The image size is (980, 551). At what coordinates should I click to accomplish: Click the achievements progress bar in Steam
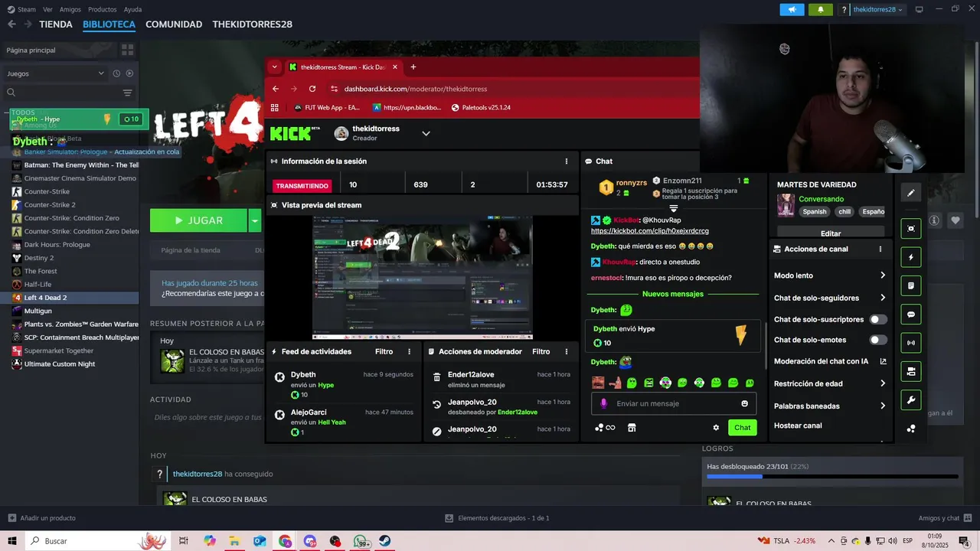pos(832,477)
